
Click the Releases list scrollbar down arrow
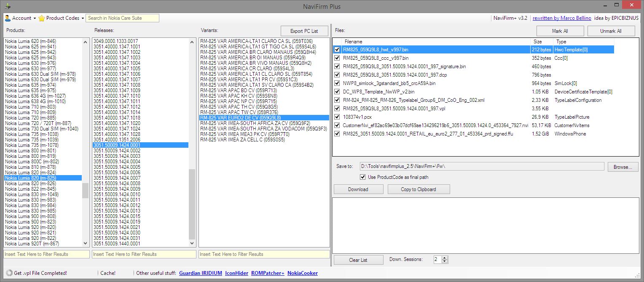point(192,243)
